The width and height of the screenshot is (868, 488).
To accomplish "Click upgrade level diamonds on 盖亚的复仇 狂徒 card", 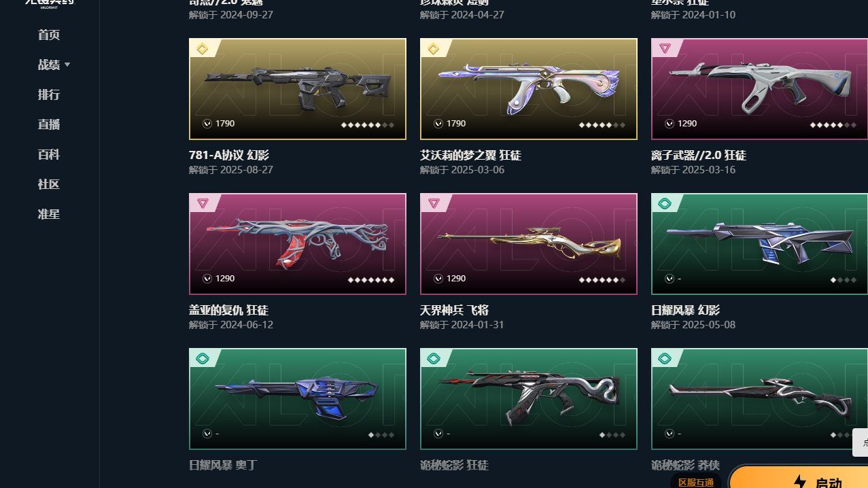I will 371,279.
